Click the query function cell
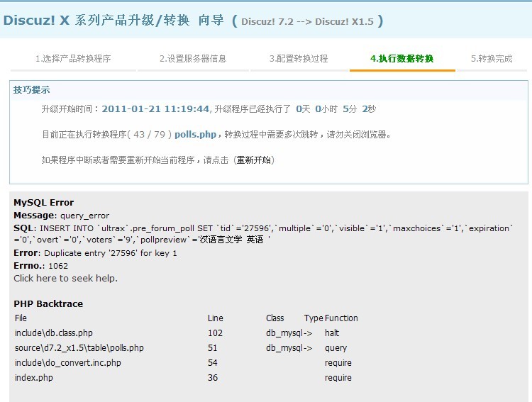Viewport: 532px width, 402px height. (336, 347)
